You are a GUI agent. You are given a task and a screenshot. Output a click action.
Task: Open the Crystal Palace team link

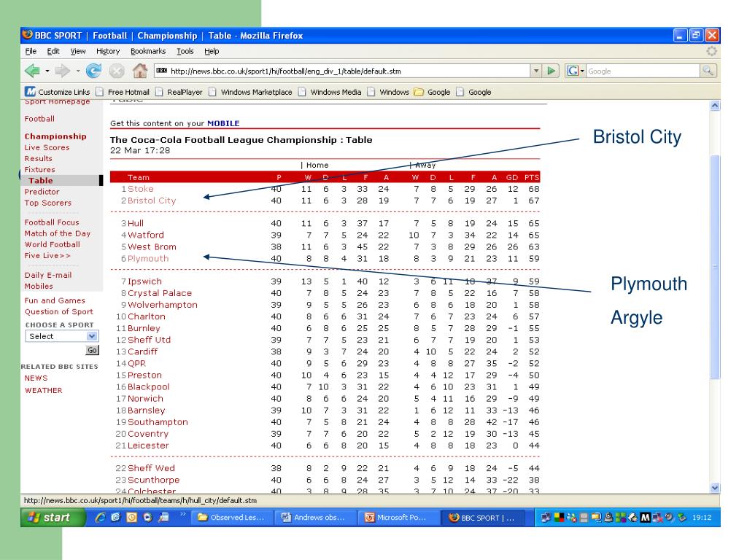point(160,293)
